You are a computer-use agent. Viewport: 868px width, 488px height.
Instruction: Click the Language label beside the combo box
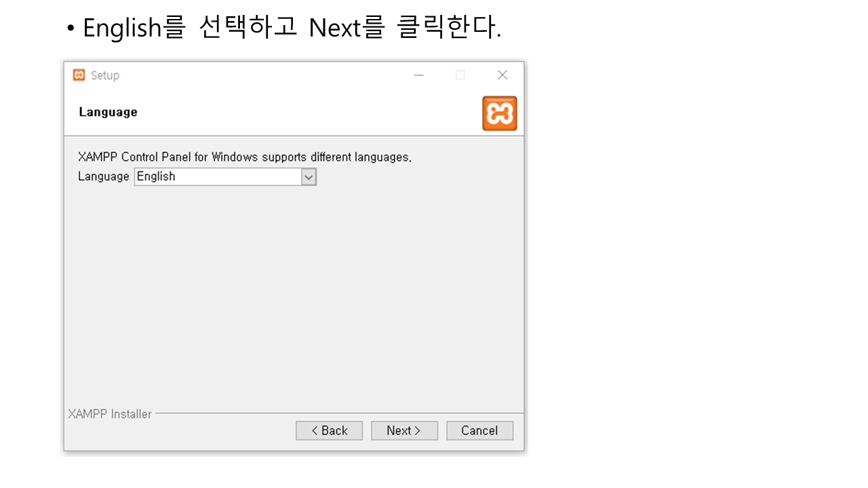click(x=103, y=176)
